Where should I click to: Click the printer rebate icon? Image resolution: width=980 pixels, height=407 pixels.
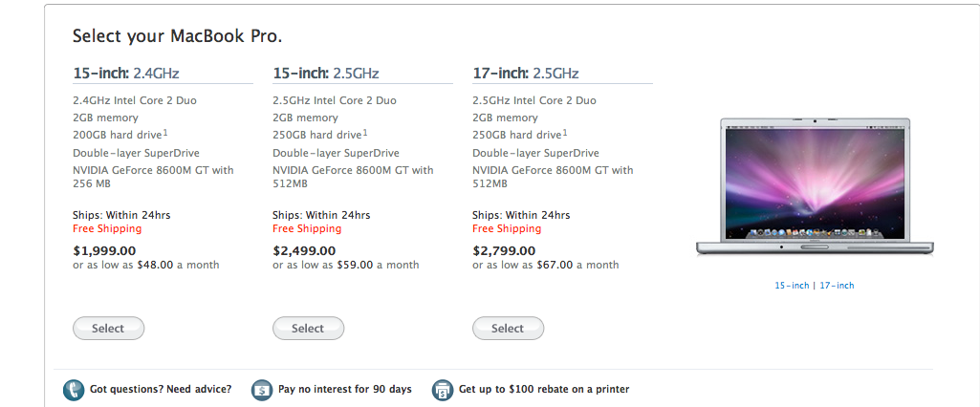click(443, 390)
